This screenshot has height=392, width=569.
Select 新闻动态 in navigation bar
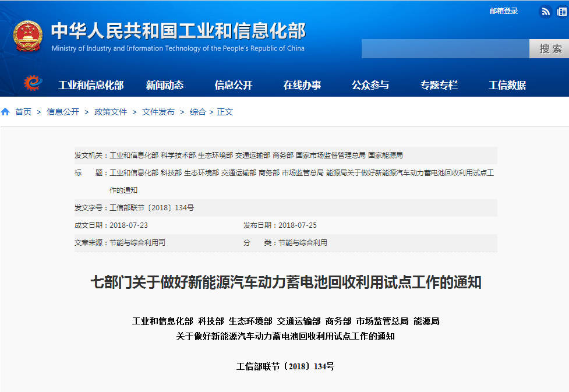(164, 85)
